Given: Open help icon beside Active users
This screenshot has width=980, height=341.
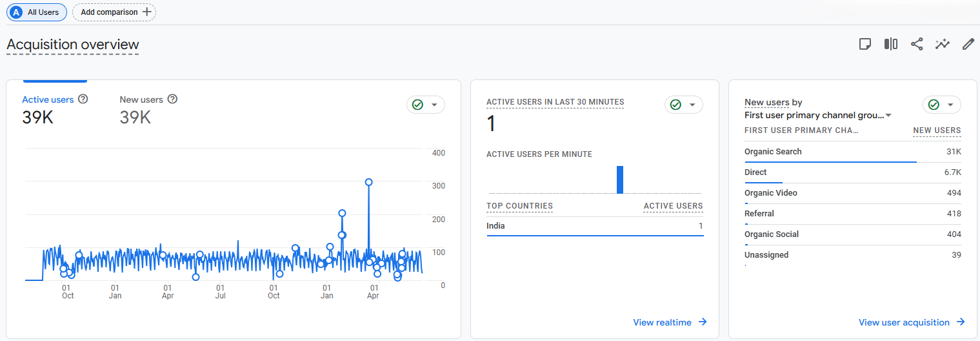Looking at the screenshot, I should [x=83, y=99].
